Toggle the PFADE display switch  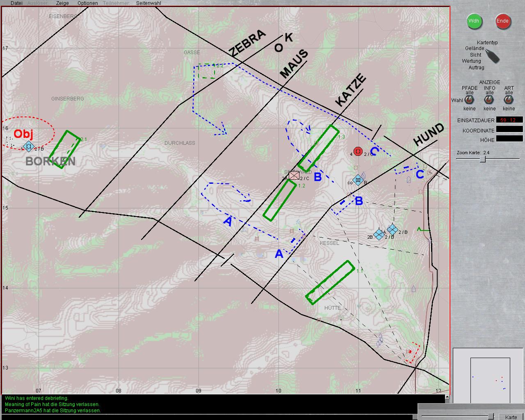[469, 100]
